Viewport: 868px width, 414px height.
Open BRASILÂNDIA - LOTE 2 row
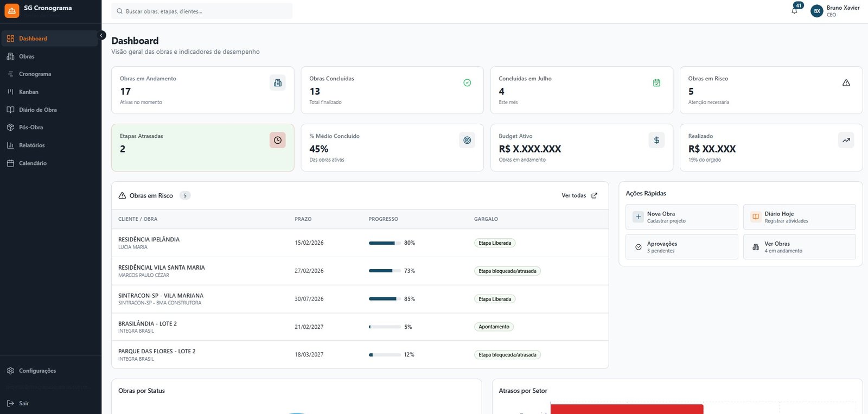pyautogui.click(x=360, y=327)
